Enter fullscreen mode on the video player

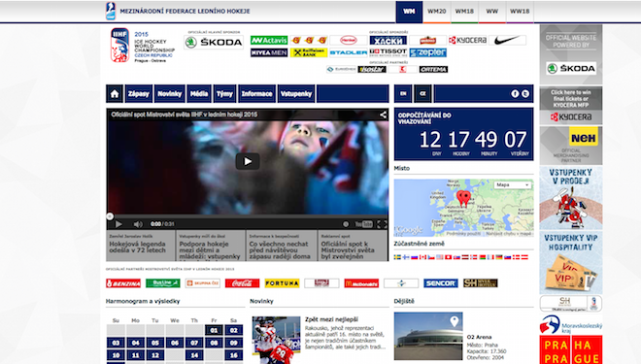pyautogui.click(x=382, y=224)
